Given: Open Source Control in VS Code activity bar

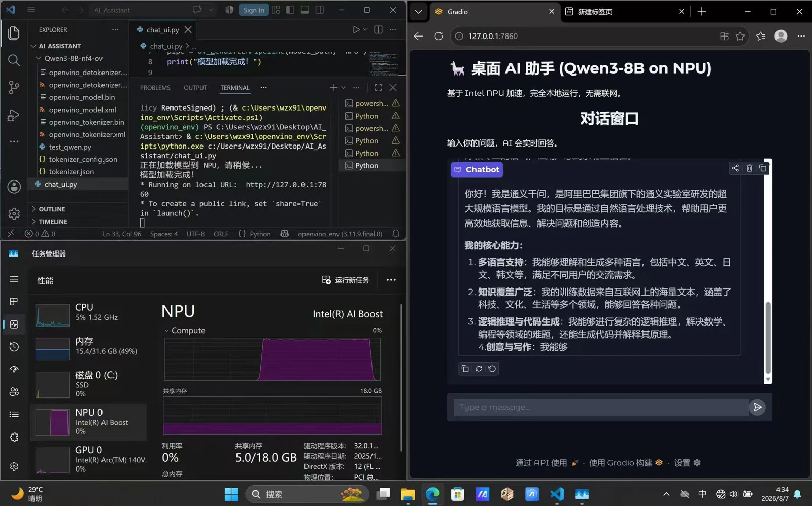Looking at the screenshot, I should click(x=14, y=87).
